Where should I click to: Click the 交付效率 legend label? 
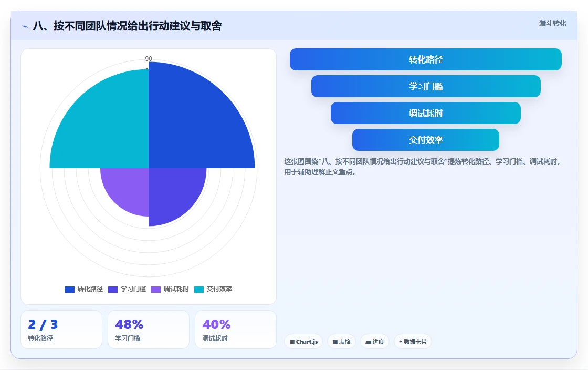click(x=219, y=289)
